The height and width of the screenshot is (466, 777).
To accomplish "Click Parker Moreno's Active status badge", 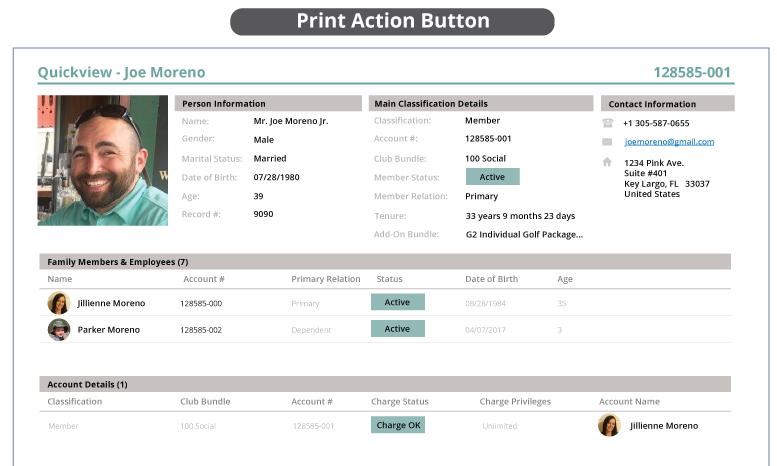I will (x=397, y=329).
